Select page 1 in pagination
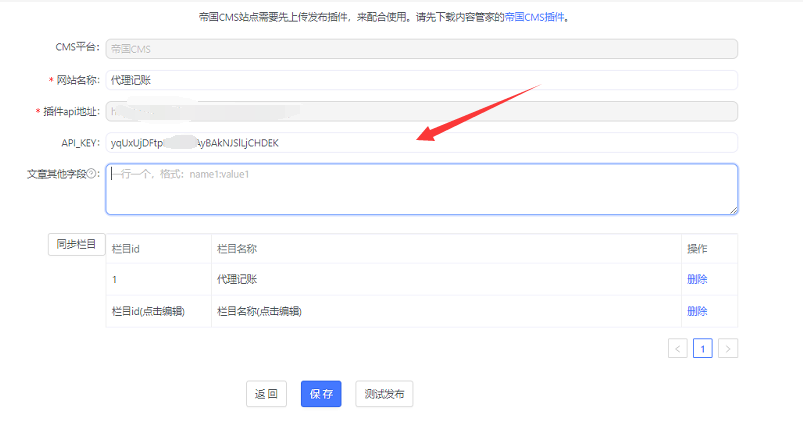The width and height of the screenshot is (803, 422). pos(703,348)
